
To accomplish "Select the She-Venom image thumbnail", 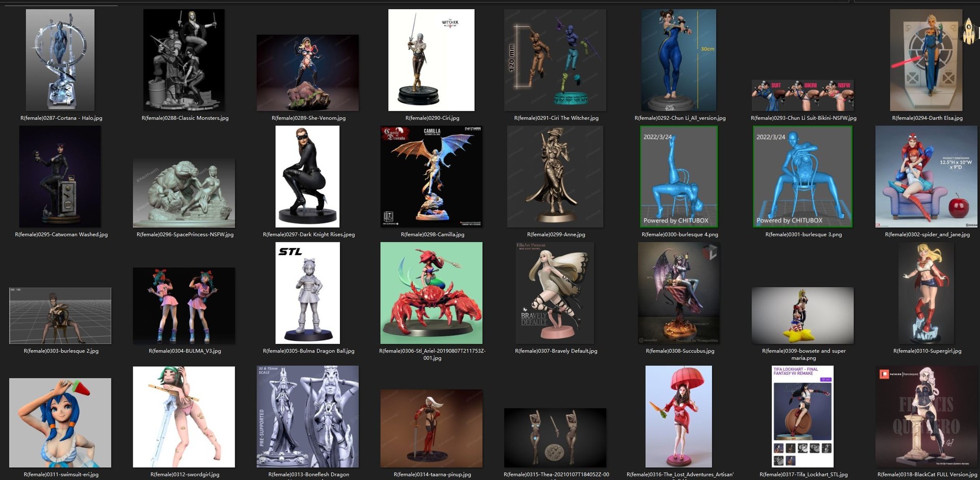I will pyautogui.click(x=308, y=73).
